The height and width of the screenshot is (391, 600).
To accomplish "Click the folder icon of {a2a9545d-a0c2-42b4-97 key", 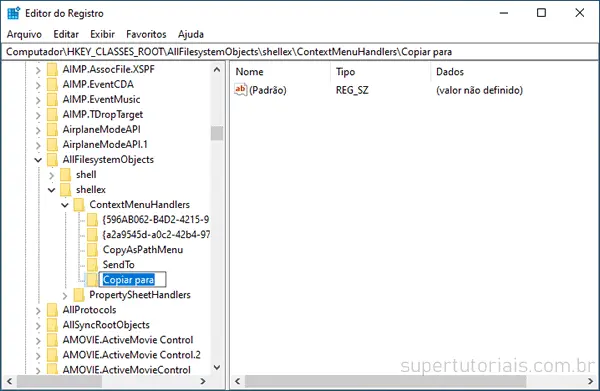I will pos(92,235).
